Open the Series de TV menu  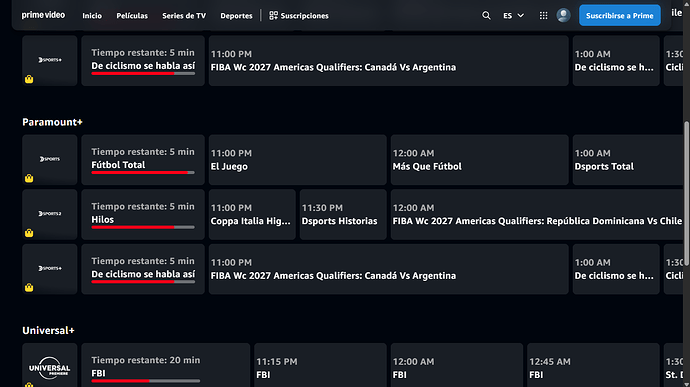184,15
